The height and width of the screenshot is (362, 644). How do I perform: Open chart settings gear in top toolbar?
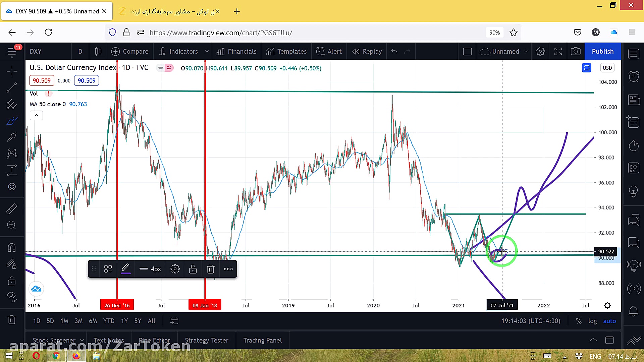pos(540,51)
